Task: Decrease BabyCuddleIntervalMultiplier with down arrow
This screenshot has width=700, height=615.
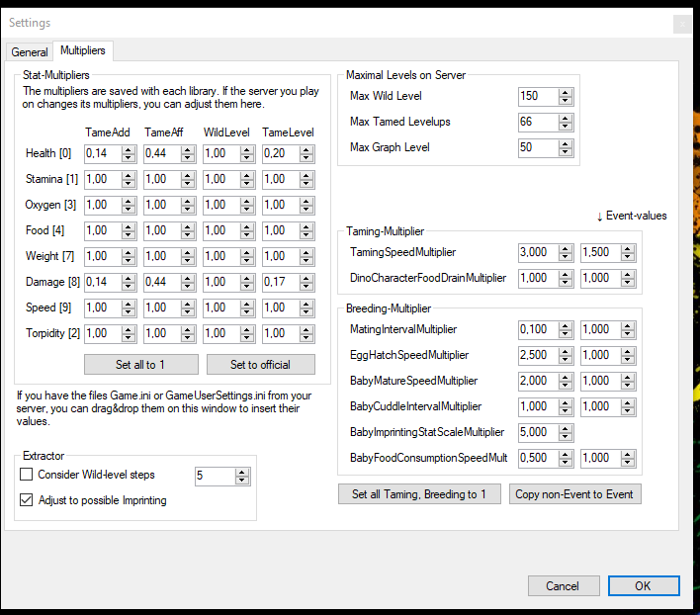Action: (x=566, y=411)
